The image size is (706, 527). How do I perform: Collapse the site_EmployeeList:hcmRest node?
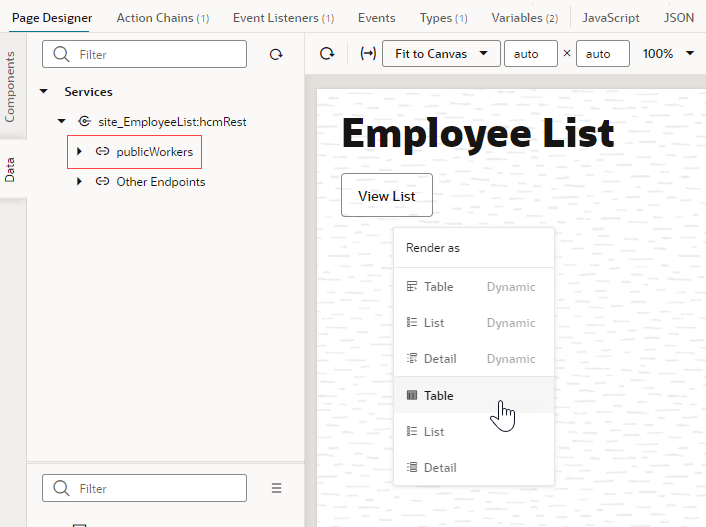[x=62, y=121]
